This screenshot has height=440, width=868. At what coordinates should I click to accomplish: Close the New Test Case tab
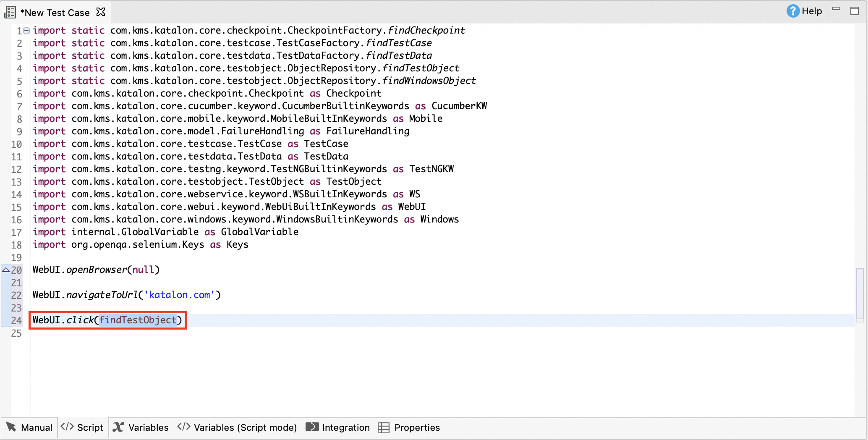click(100, 12)
